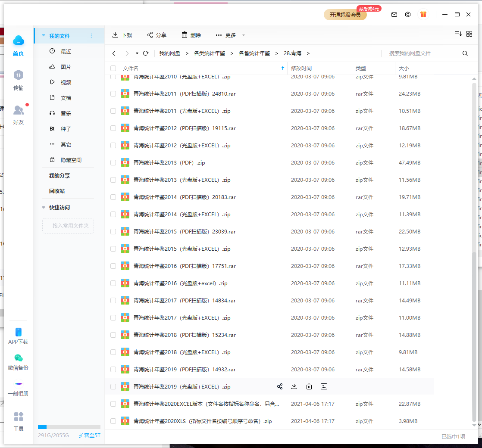Collapse the 快捷访问 section arrow

tap(44, 208)
